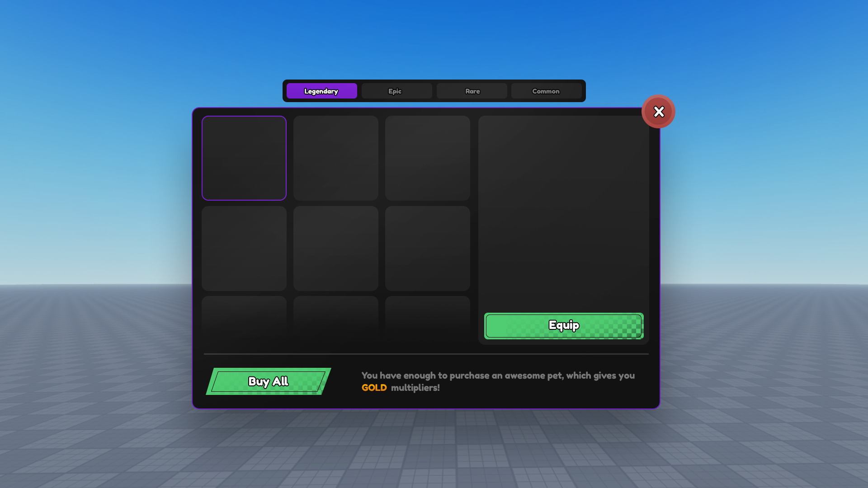Viewport: 868px width, 488px height.
Task: Click the Equip button
Action: tap(563, 325)
